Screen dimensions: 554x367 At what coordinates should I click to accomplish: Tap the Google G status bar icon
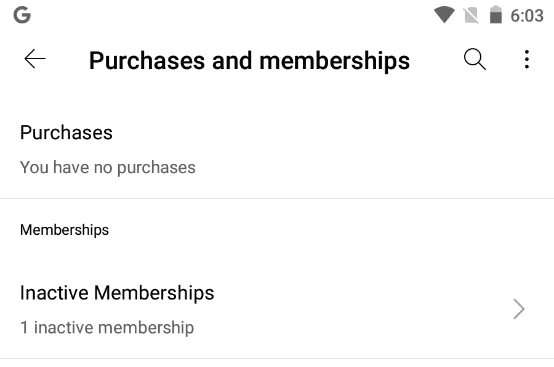tap(22, 15)
